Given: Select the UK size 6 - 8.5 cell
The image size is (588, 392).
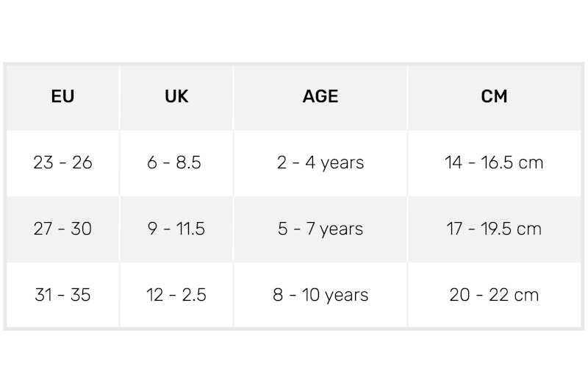Looking at the screenshot, I should [176, 163].
